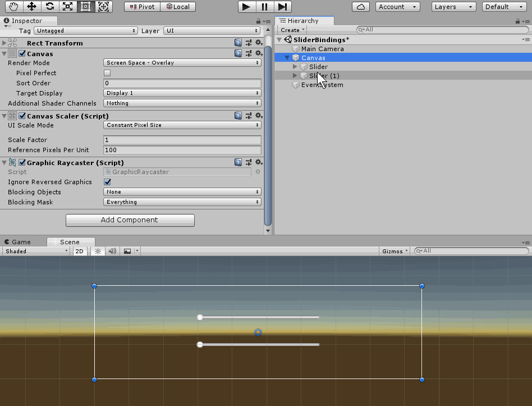Open the UI Scale Mode dropdown

coord(182,125)
